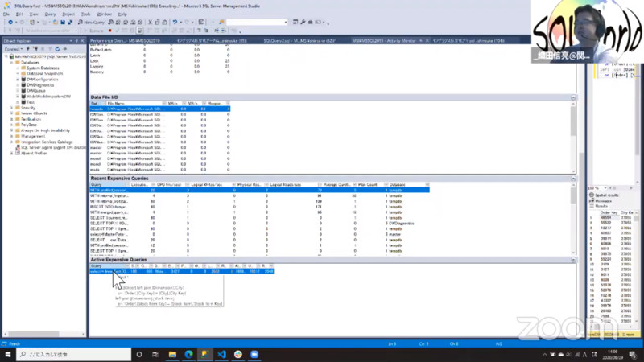The width and height of the screenshot is (644, 362).
Task: Open the File Name column filter dropdown
Action: click(164, 104)
